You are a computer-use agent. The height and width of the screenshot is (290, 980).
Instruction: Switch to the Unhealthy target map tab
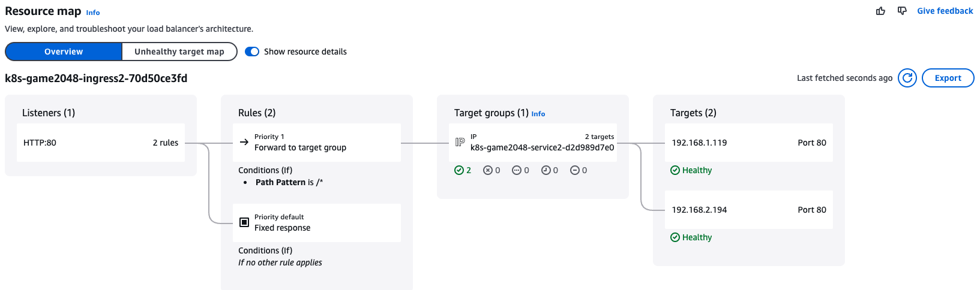point(179,52)
